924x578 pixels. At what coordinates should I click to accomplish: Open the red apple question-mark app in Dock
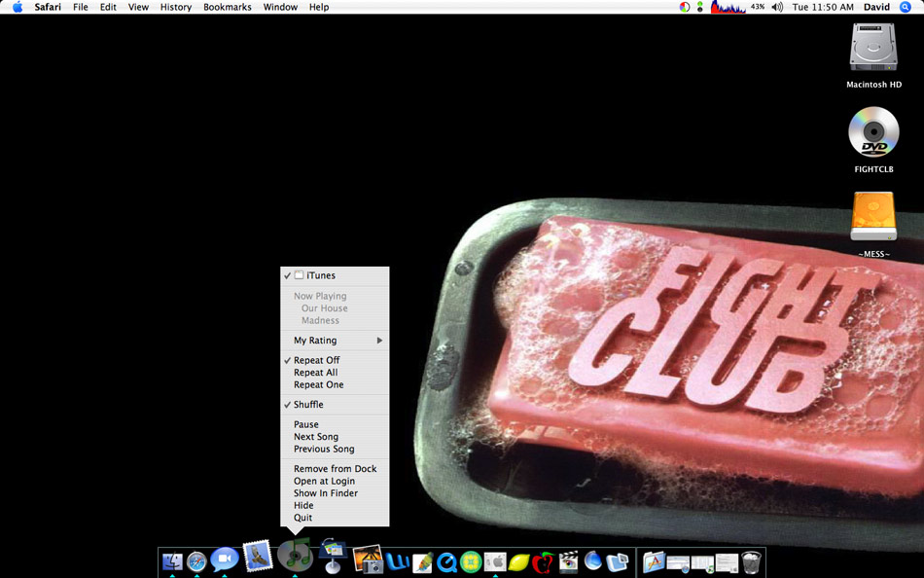(x=544, y=561)
